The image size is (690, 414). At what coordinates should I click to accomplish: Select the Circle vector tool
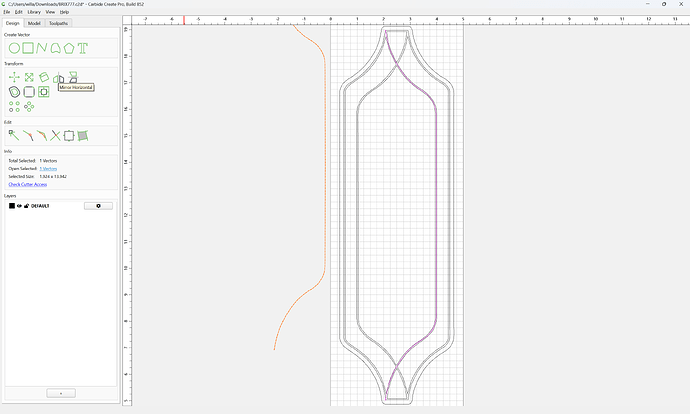pos(14,48)
